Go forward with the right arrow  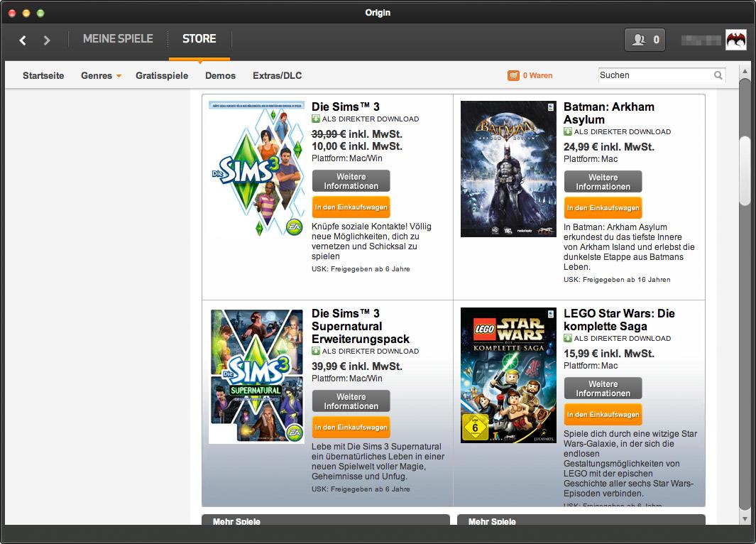coord(46,40)
